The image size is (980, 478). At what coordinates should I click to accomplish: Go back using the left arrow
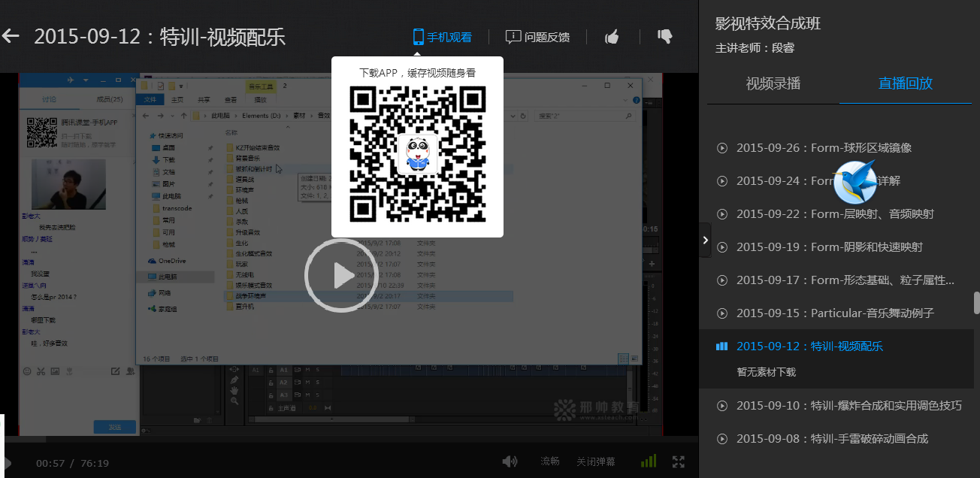tap(11, 35)
